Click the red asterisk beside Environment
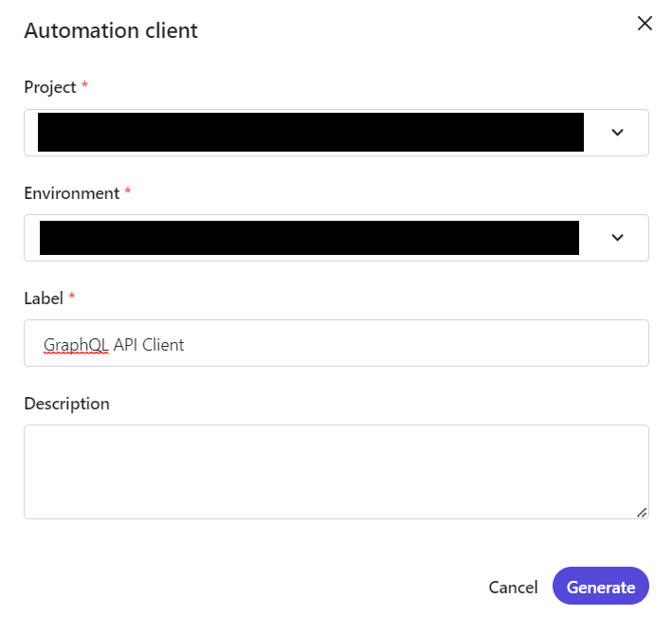This screenshot has width=672, height=634. 128,190
